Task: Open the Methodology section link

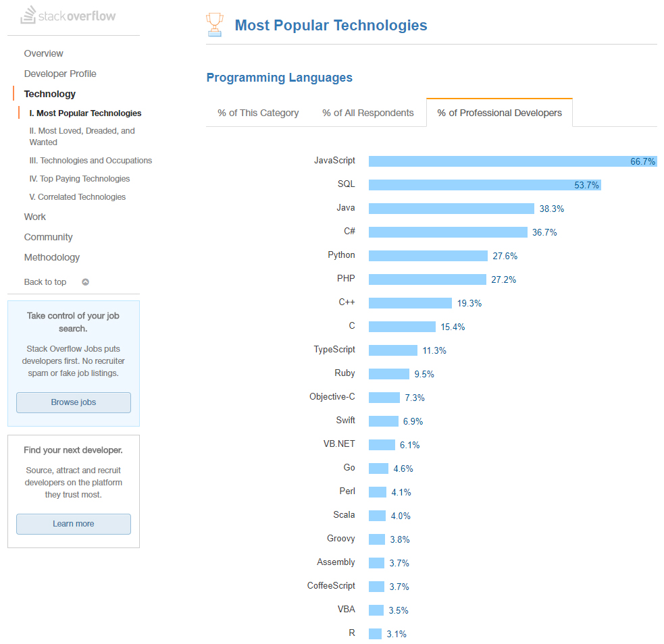Action: [x=51, y=258]
